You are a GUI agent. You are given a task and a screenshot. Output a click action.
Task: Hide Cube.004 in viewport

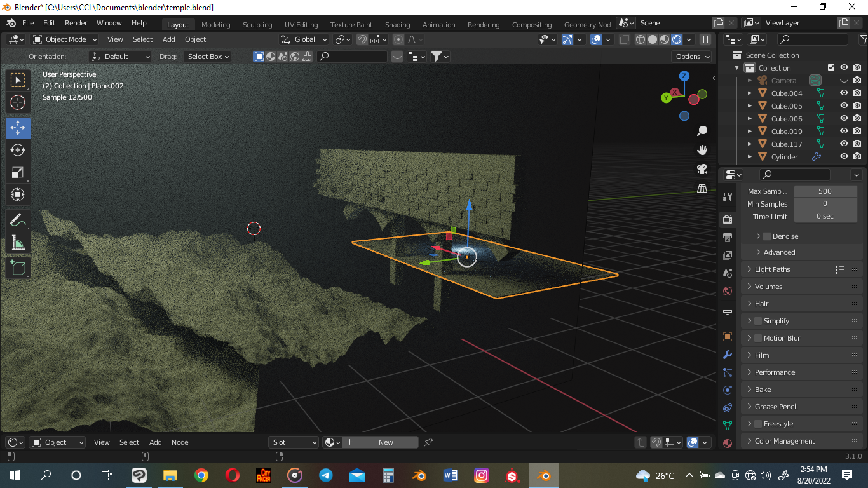(x=844, y=93)
